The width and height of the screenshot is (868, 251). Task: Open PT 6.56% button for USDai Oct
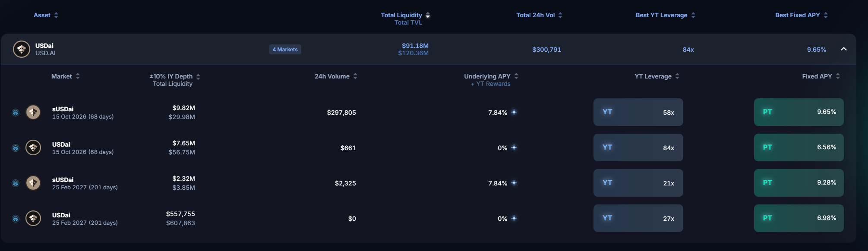799,147
